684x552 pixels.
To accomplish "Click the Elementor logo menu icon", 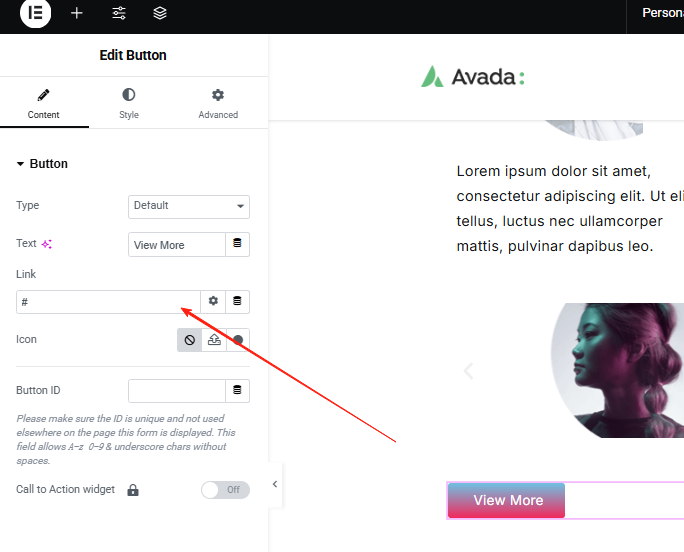I will pos(35,13).
